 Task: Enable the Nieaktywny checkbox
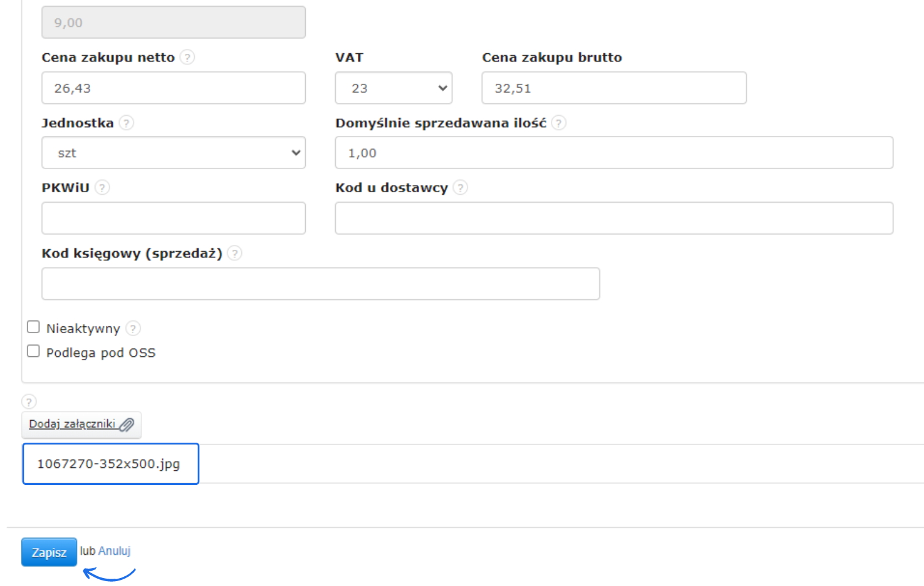click(34, 327)
